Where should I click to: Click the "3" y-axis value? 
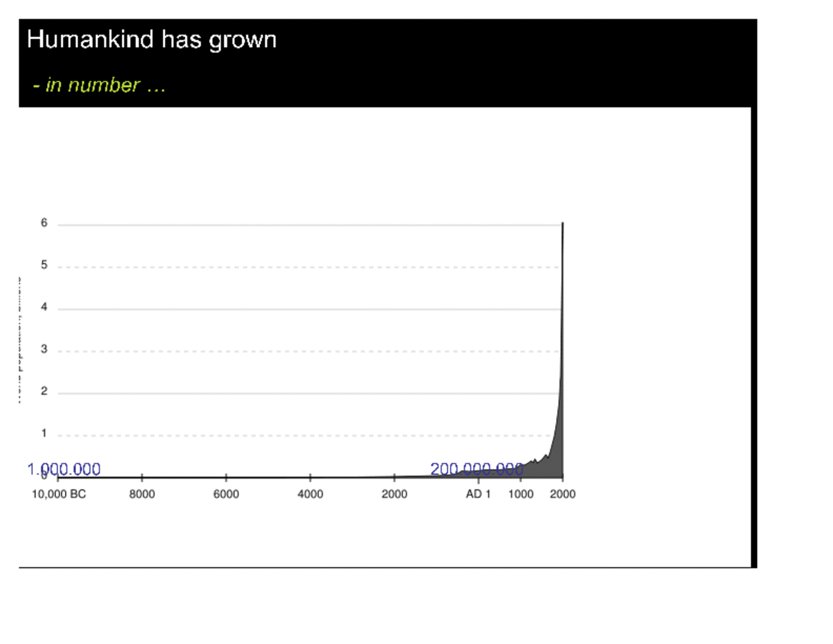click(x=44, y=349)
